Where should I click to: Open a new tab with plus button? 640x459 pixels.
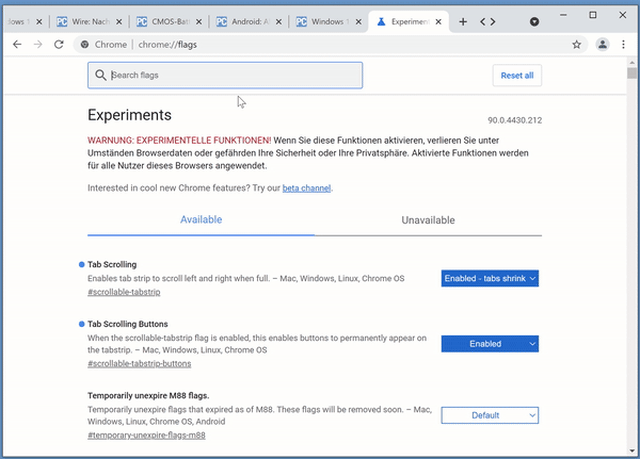point(463,22)
